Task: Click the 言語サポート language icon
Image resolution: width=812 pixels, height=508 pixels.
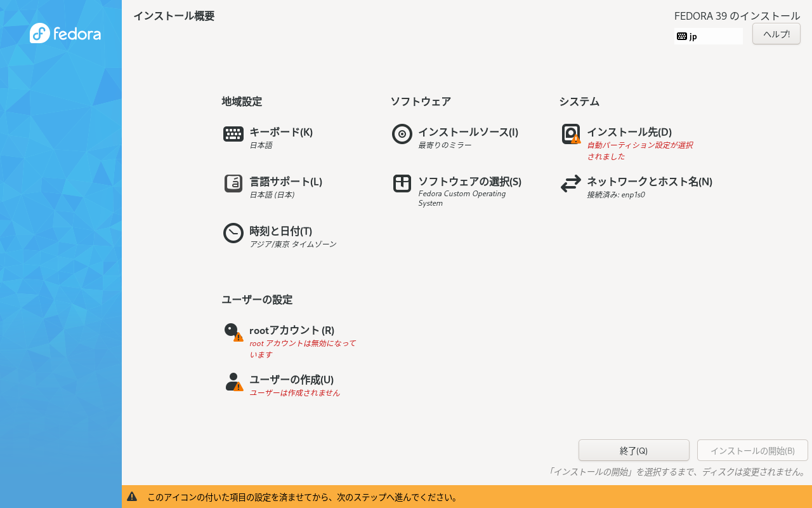Action: (233, 184)
